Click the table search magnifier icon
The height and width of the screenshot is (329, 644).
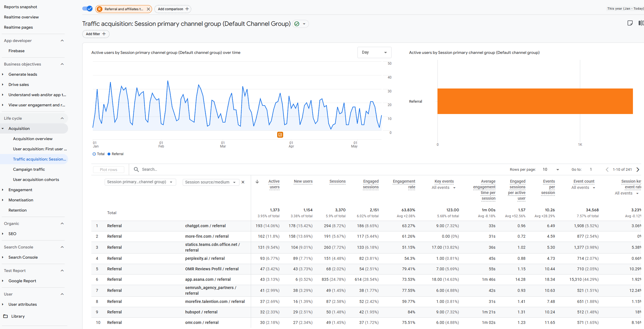(136, 169)
